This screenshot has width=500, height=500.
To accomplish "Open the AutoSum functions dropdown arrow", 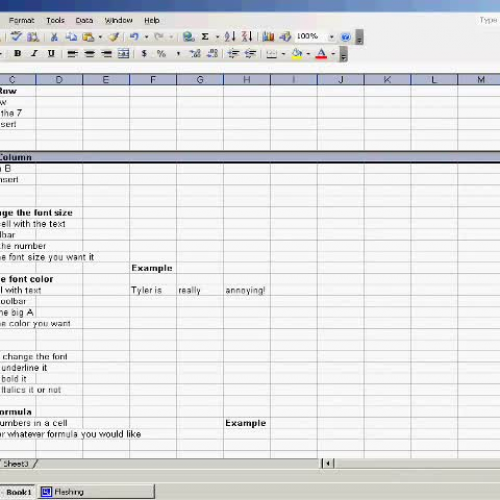I will pos(217,37).
